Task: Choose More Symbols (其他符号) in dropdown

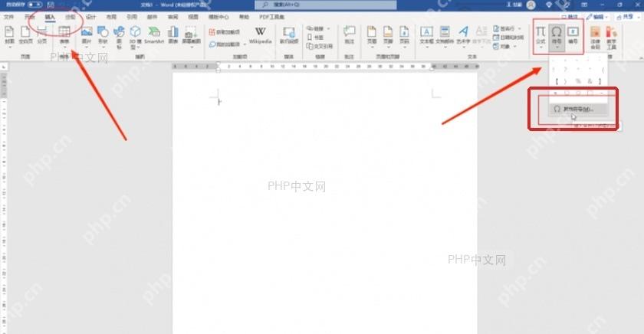Action: coord(578,109)
